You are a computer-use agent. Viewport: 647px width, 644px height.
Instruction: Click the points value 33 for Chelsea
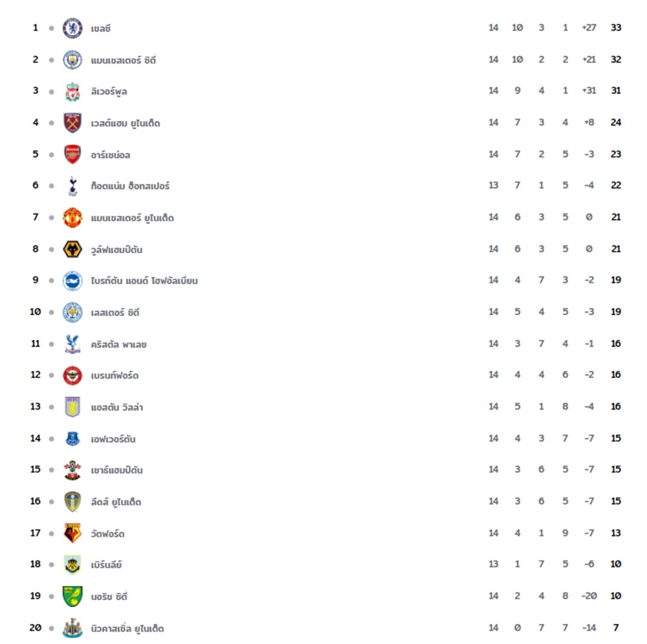click(616, 28)
